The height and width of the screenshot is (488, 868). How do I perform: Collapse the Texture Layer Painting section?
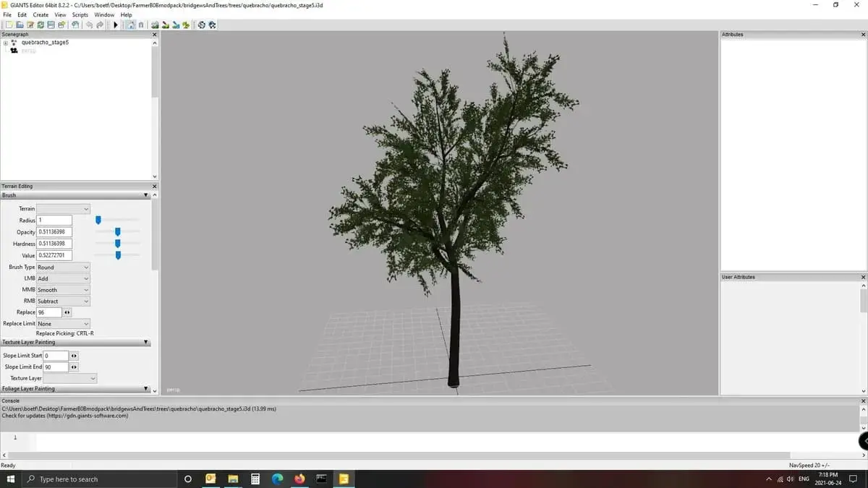(146, 341)
